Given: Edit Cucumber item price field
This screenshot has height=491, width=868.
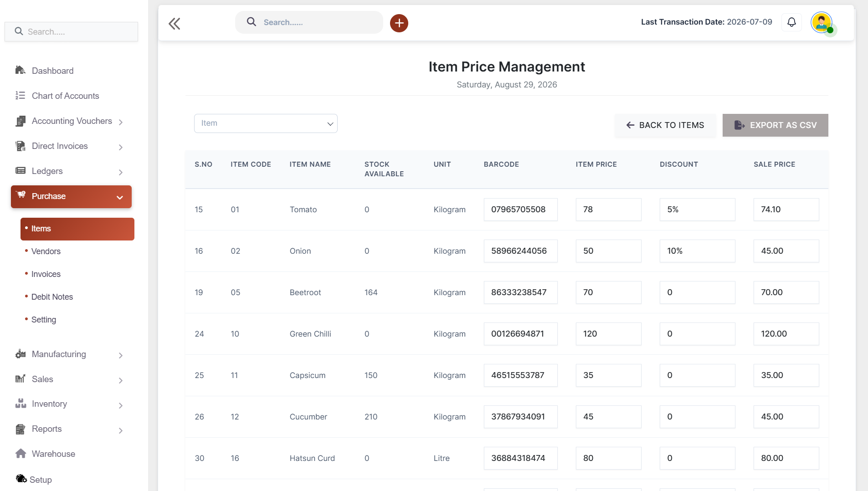Looking at the screenshot, I should tap(608, 417).
